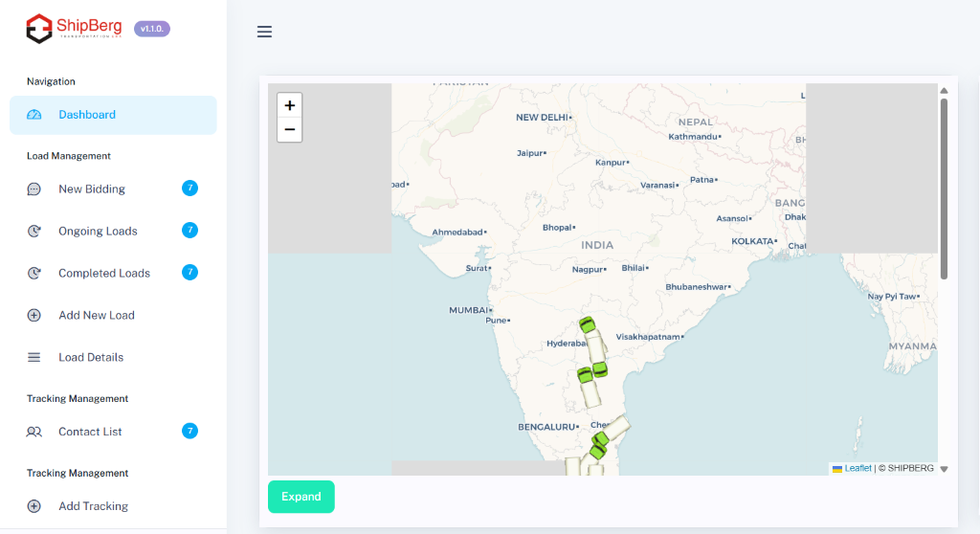980x534 pixels.
Task: Open the Dashboard speedometer icon
Action: [34, 115]
